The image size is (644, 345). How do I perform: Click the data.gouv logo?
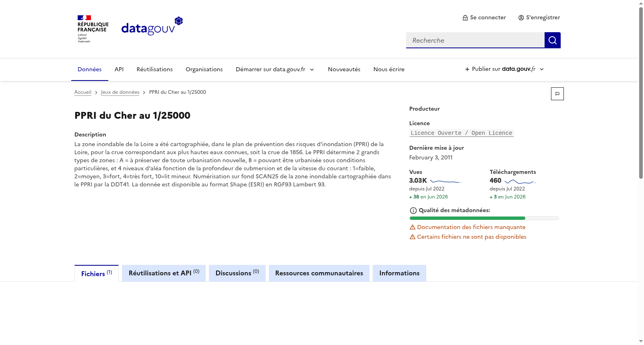[x=152, y=26]
